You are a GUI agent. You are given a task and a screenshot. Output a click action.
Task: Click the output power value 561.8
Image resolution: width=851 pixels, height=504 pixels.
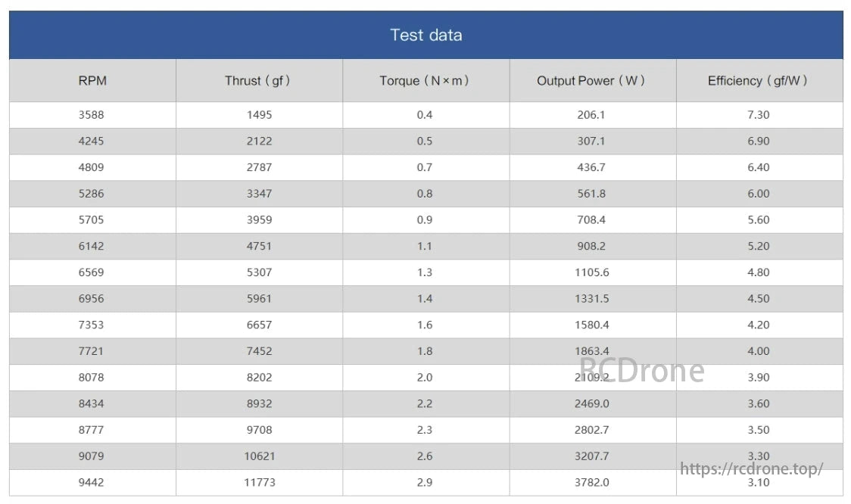[x=591, y=194]
